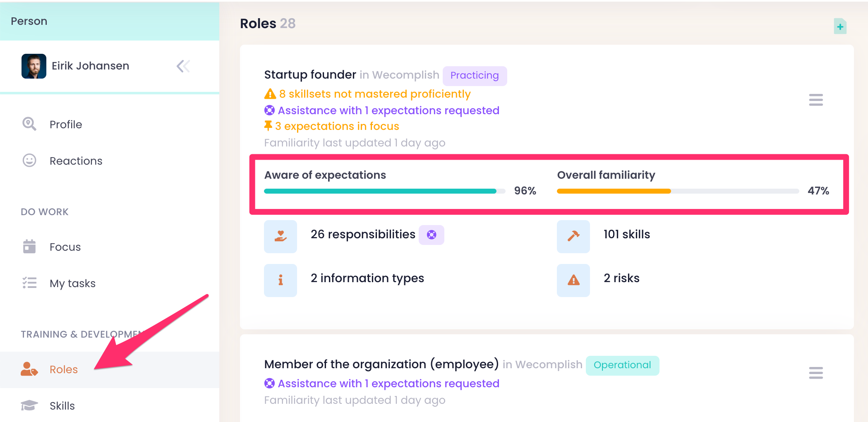Open Startup founder hamburger menu
Image resolution: width=868 pixels, height=422 pixels.
click(x=815, y=100)
